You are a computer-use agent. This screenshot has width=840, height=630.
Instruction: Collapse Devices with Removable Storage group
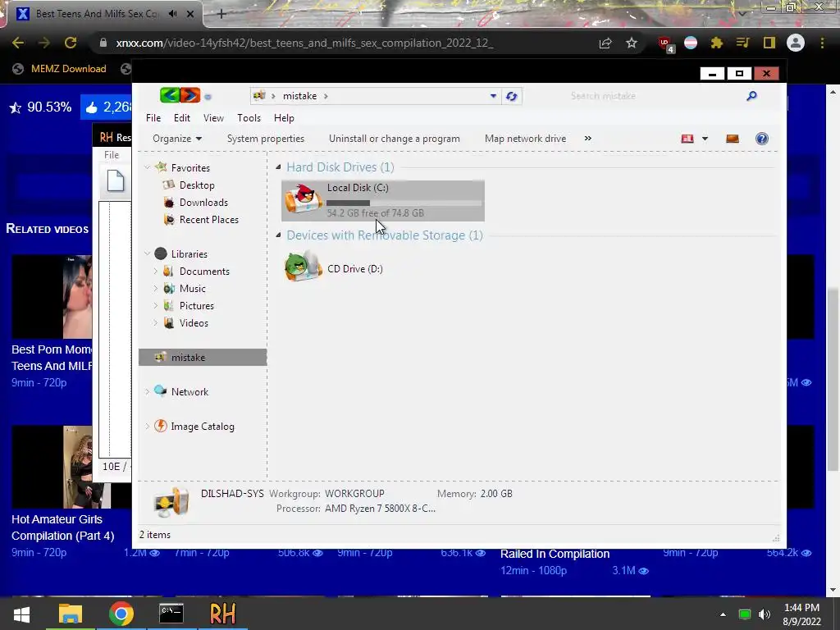(278, 235)
